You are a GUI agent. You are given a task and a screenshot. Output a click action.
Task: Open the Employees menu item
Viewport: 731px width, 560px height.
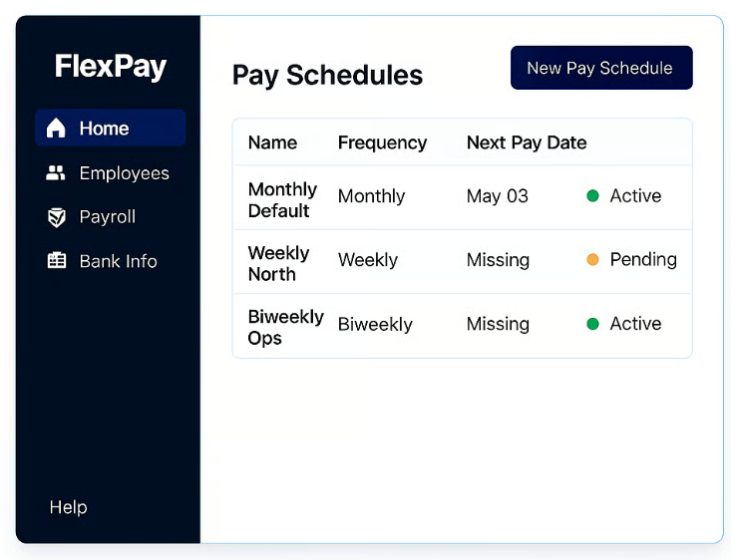(x=124, y=173)
